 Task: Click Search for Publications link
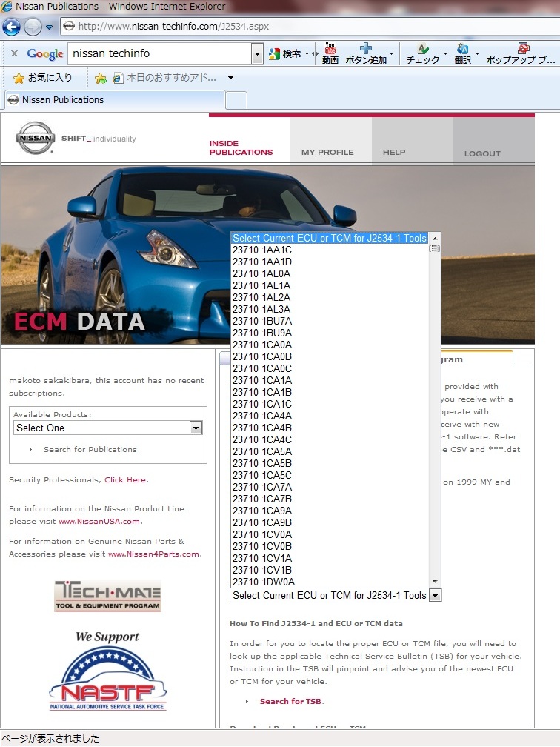click(x=90, y=449)
